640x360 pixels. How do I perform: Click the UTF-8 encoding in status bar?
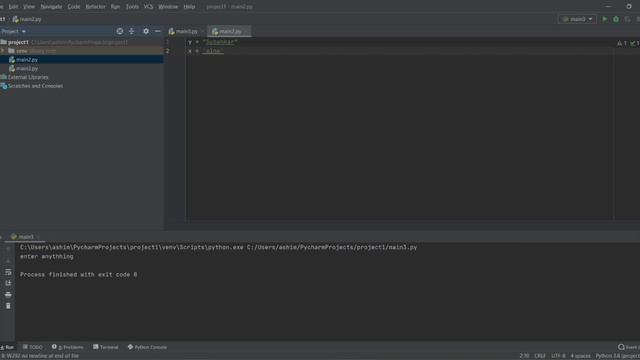click(x=558, y=356)
